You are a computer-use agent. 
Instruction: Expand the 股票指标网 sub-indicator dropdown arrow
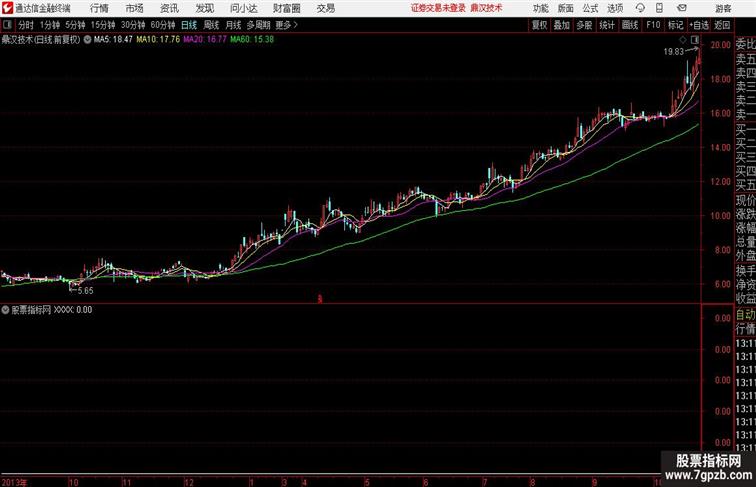coord(5,310)
